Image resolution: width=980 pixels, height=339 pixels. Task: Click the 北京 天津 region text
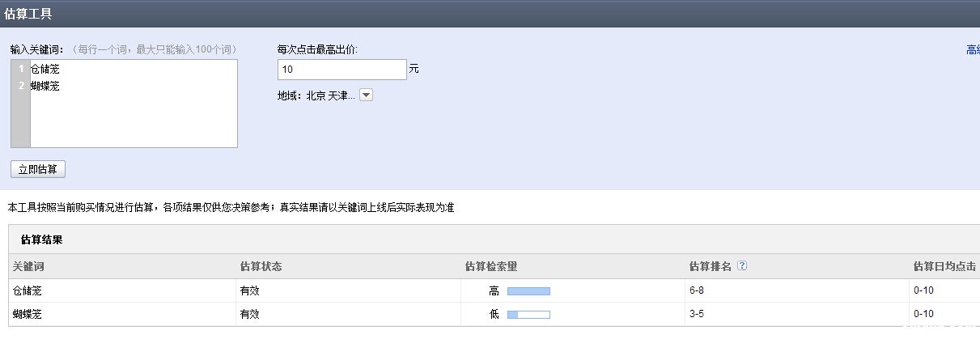[x=330, y=95]
